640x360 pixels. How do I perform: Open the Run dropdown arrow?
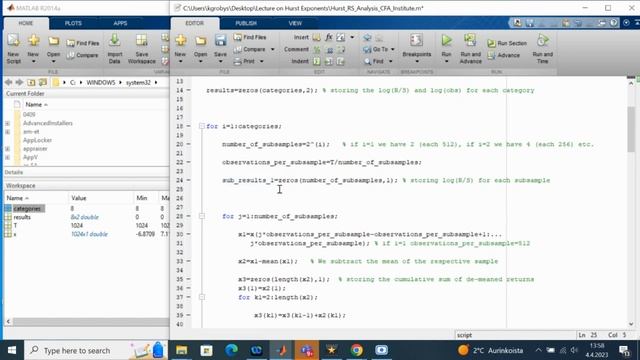click(x=447, y=62)
